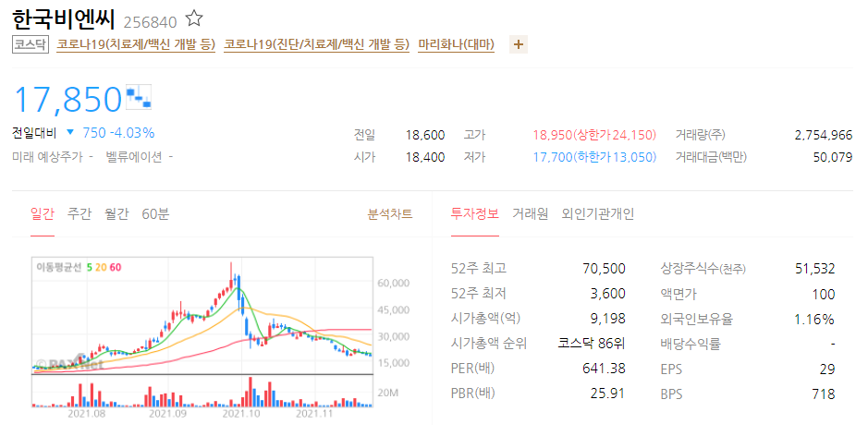Click market cap rank 코스닥 86위
This screenshot has width=868, height=436.
pos(592,344)
